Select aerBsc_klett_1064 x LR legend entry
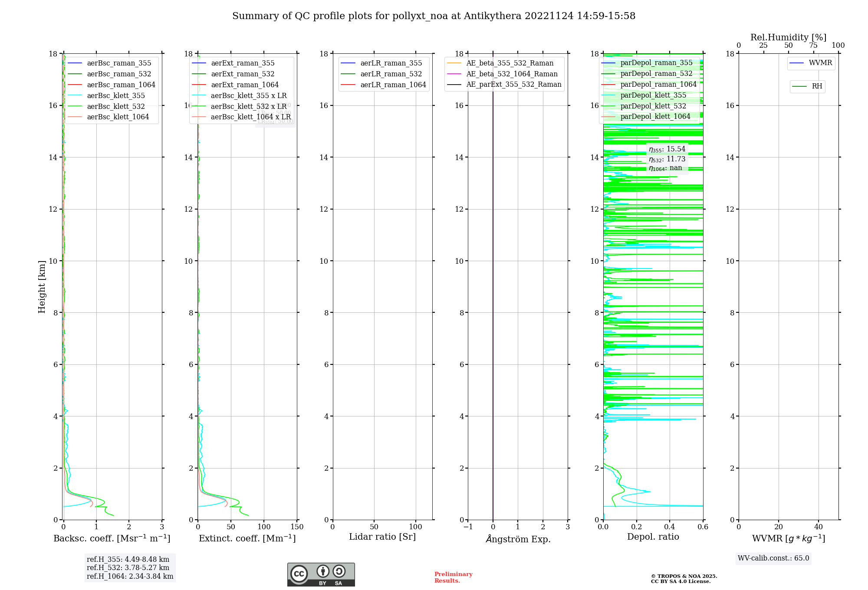Screen dimensions: 868x590 pos(242,117)
